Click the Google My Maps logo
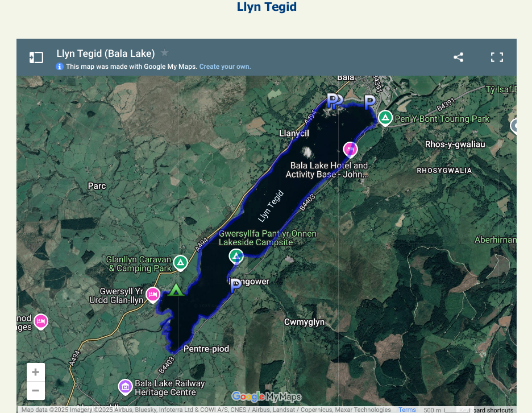The height and width of the screenshot is (413, 532). pyautogui.click(x=266, y=397)
